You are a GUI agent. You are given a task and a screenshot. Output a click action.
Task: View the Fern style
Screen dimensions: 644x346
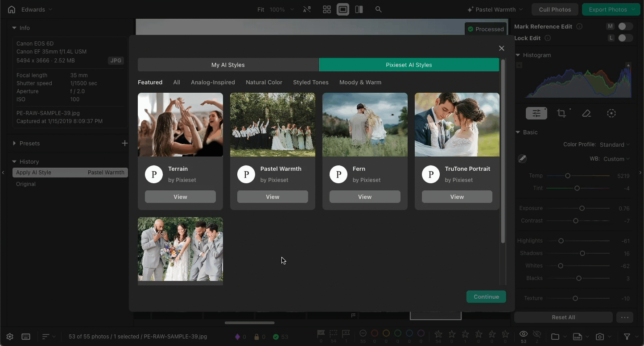point(365,197)
